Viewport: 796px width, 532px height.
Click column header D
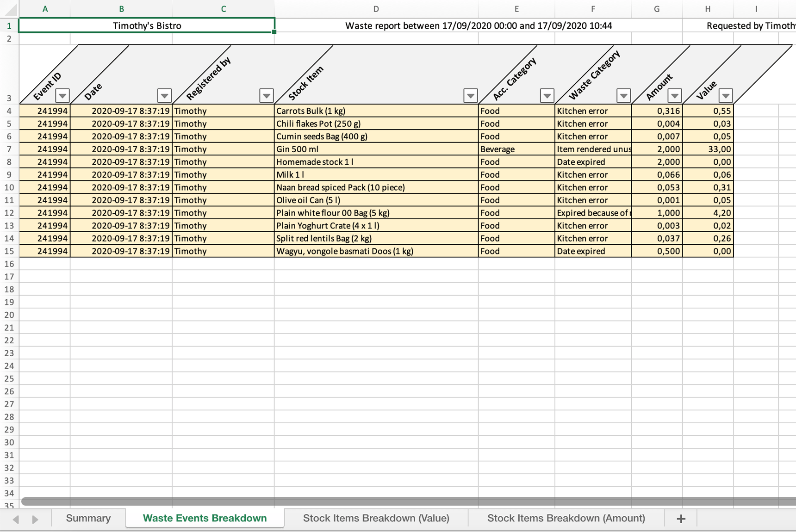[376, 8]
